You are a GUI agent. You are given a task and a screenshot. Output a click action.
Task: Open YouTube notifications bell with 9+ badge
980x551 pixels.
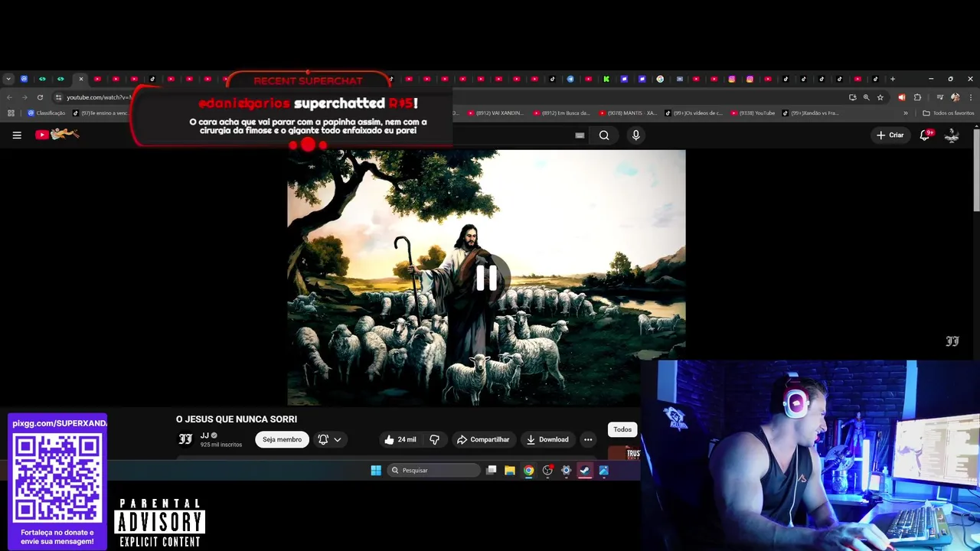925,135
